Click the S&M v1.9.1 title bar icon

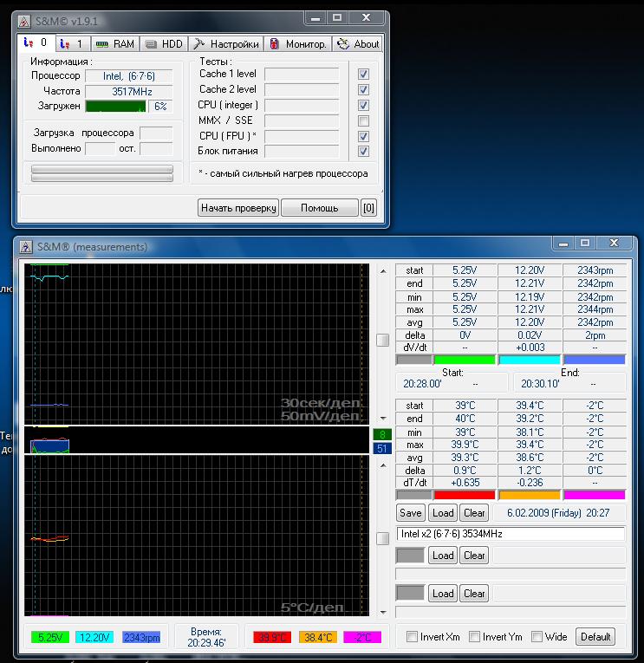23,18
